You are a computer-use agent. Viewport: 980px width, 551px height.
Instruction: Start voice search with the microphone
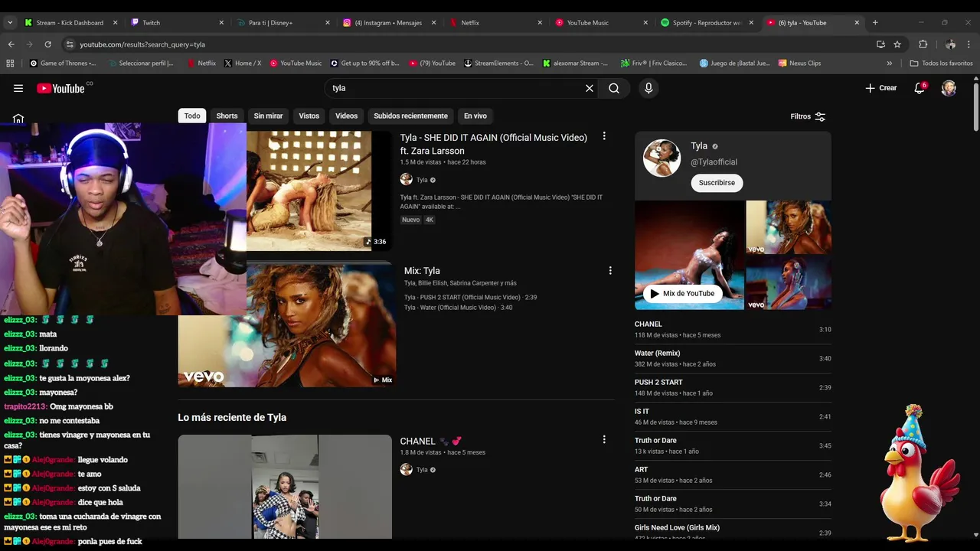[648, 88]
